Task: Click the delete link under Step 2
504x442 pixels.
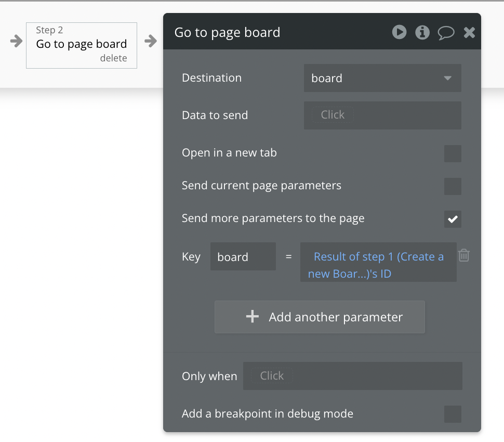Action: pos(113,58)
